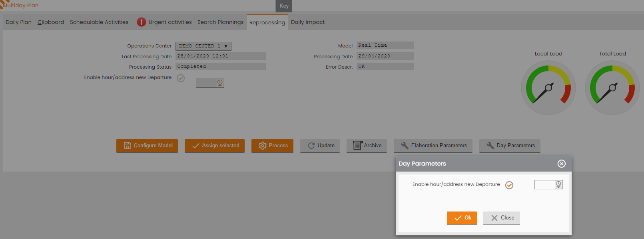644x239 pixels.
Task: Click the Last Processing Date field
Action: tap(221, 56)
